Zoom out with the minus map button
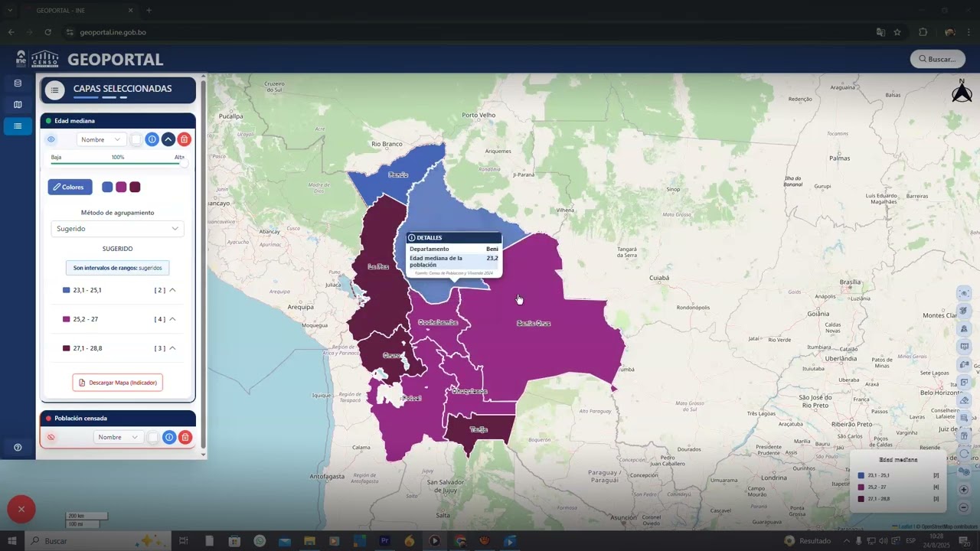Screen dimensions: 980x551 point(964,507)
